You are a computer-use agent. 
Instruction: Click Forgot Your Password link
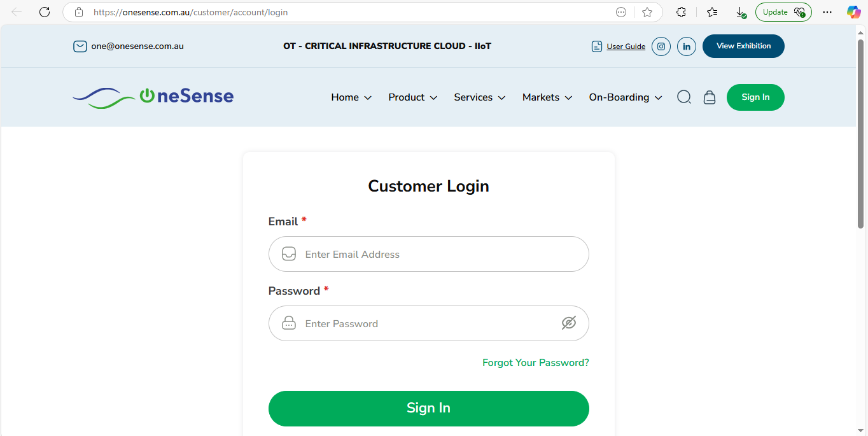point(536,363)
